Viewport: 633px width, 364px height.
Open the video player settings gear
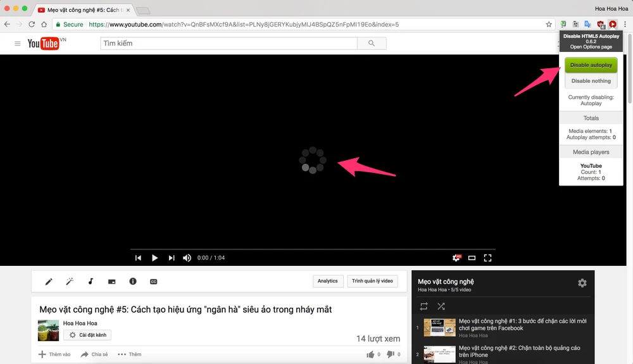pyautogui.click(x=456, y=258)
